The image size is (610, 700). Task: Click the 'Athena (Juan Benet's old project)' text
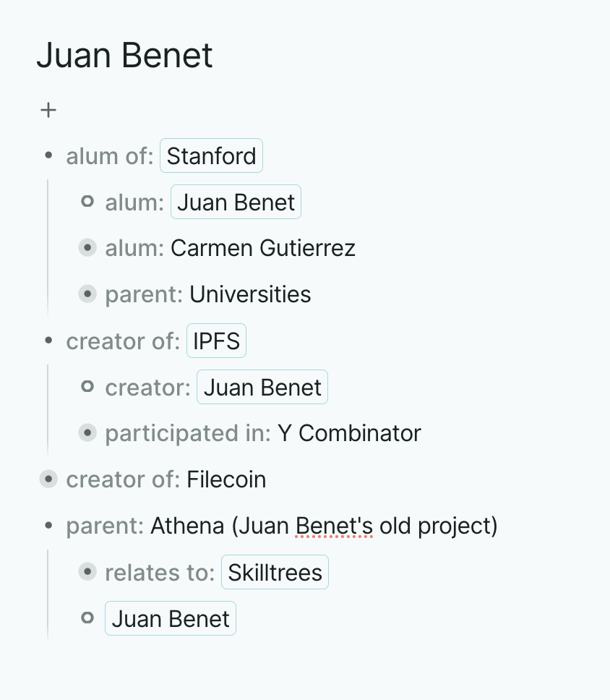[324, 526]
